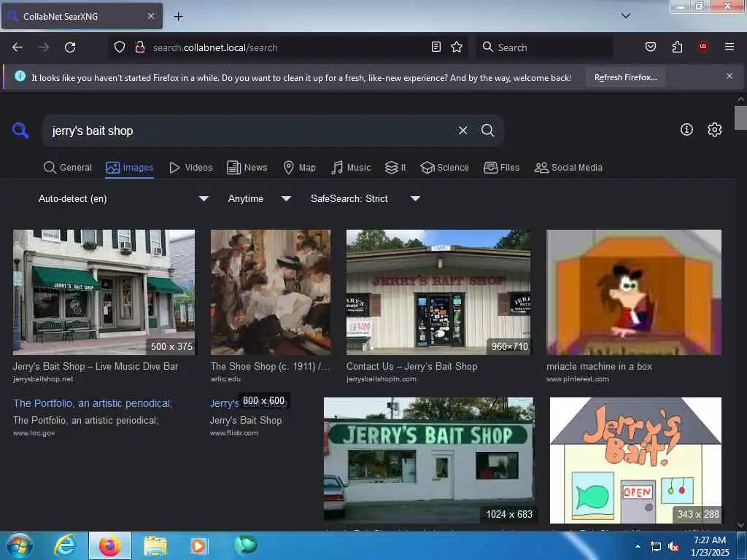Click www.loc.gov source text

point(34,433)
